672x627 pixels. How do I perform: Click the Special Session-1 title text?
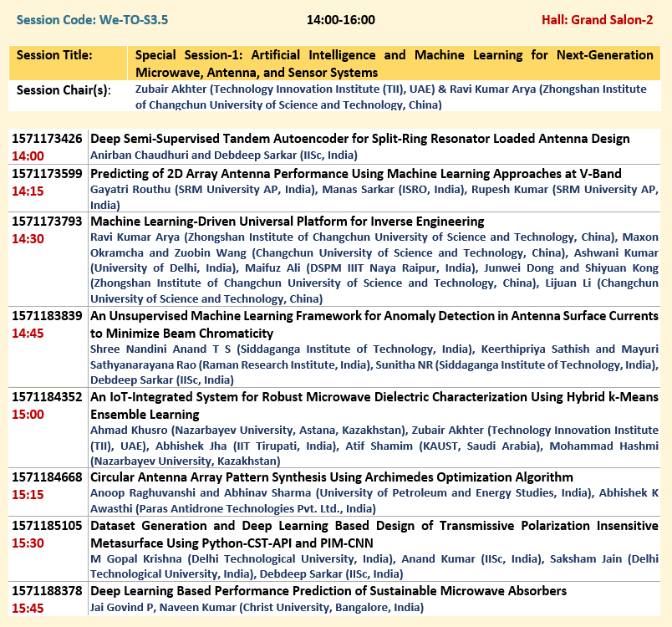click(x=394, y=62)
